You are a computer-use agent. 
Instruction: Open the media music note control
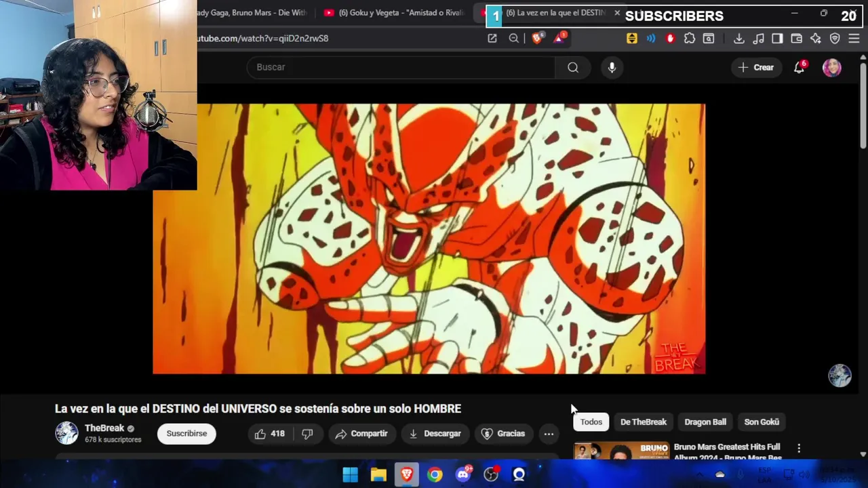click(x=758, y=39)
